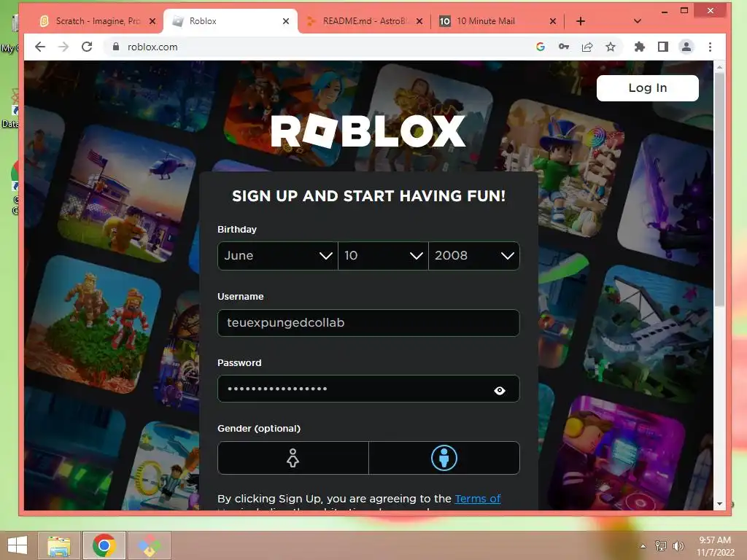
Task: Open the Terms of Use link
Action: 477,499
